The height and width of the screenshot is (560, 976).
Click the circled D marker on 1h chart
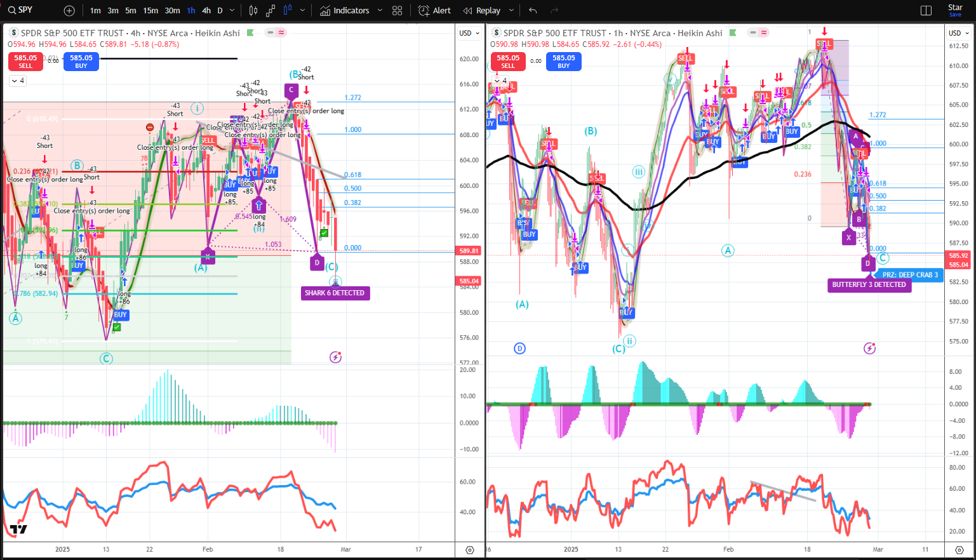[520, 348]
